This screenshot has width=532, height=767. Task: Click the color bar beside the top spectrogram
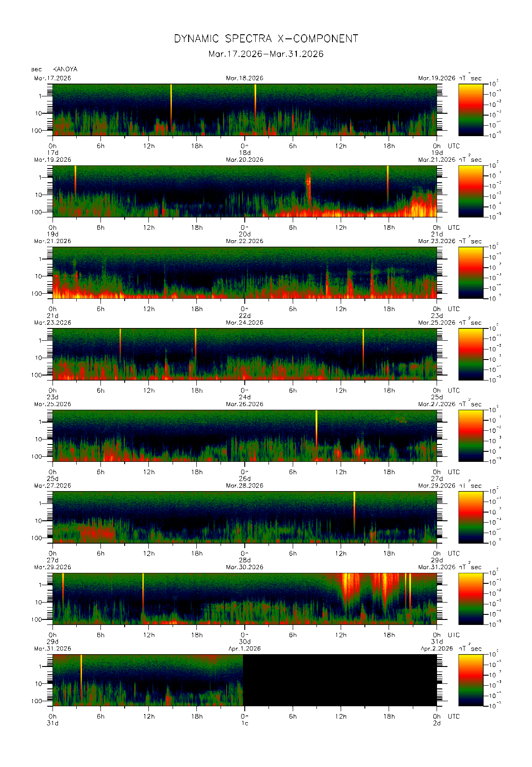(470, 109)
